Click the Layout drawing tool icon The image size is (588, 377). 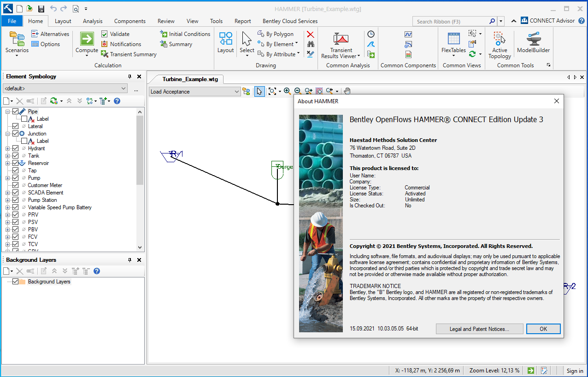pos(225,39)
